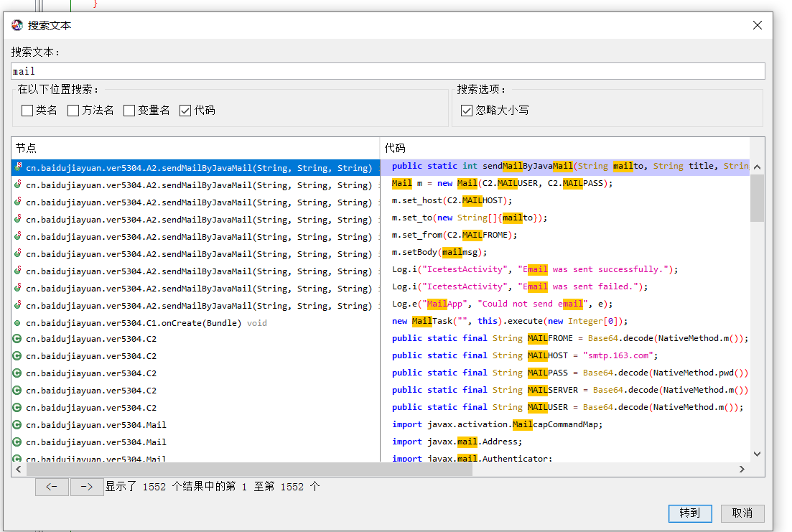Click method icon beside 'sent failed' row
The height and width of the screenshot is (532, 792).
(18, 287)
